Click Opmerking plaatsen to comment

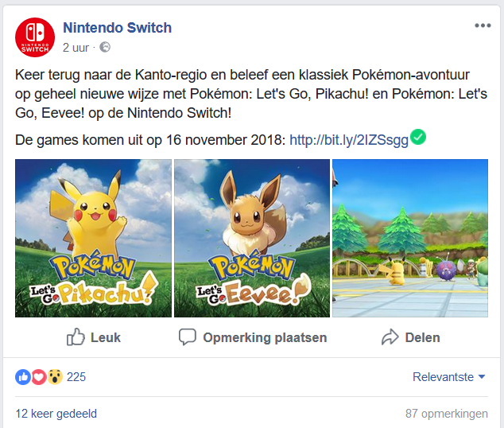[253, 337]
